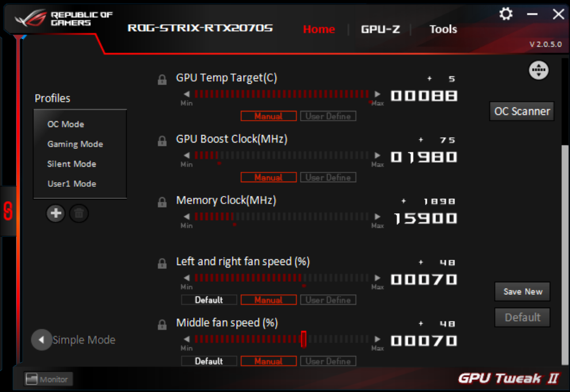Click the GPU Temp Target slider bar
This screenshot has height=392, width=570.
click(x=282, y=94)
